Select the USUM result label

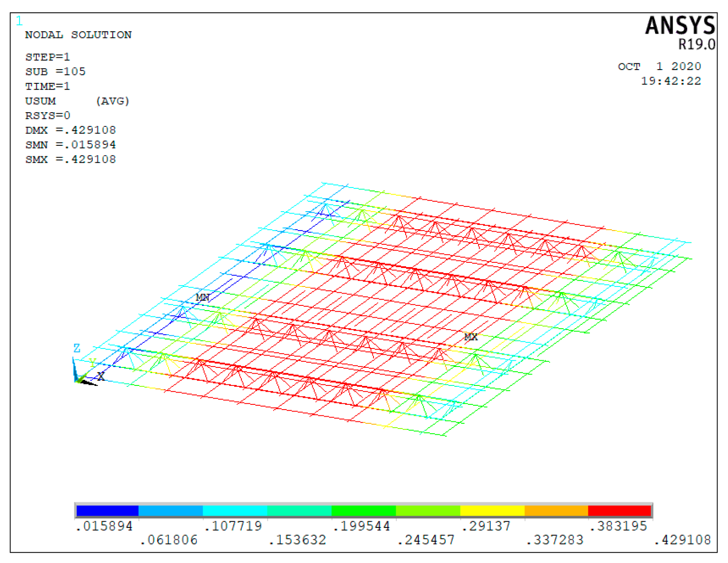click(x=40, y=101)
